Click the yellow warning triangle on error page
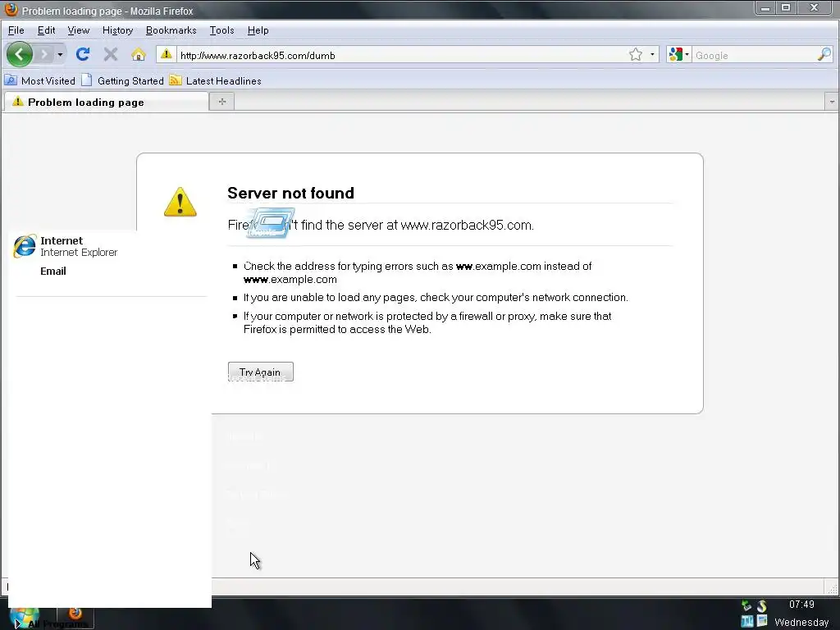840x630 pixels. pos(180,202)
